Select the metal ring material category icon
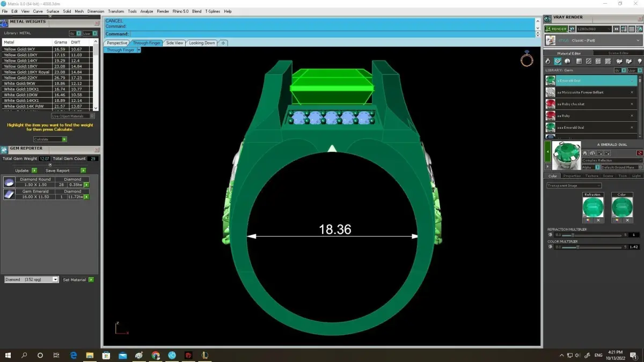Image resolution: width=644 pixels, height=362 pixels. click(x=548, y=61)
